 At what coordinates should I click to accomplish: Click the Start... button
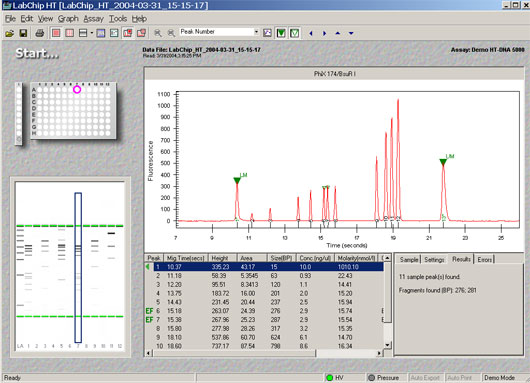coord(37,53)
